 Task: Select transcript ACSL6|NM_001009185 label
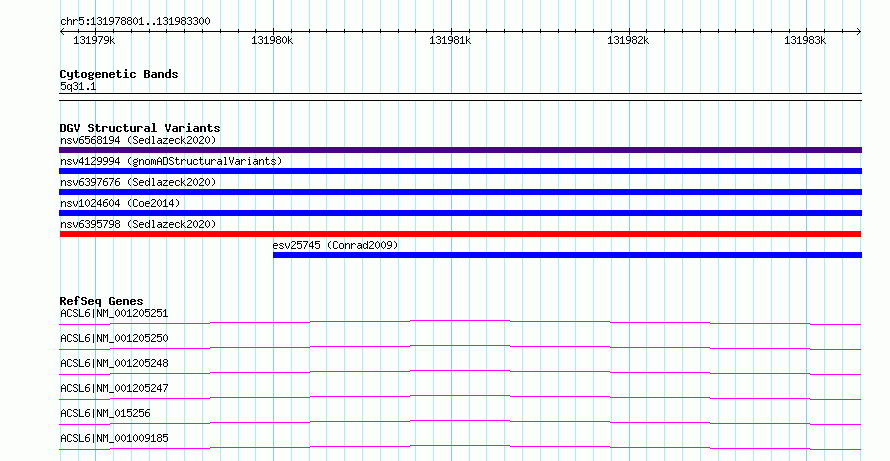click(114, 438)
